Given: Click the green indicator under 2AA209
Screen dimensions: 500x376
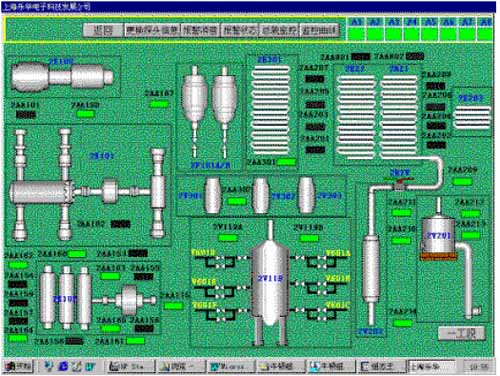Looking at the screenshot, I should 462,182.
